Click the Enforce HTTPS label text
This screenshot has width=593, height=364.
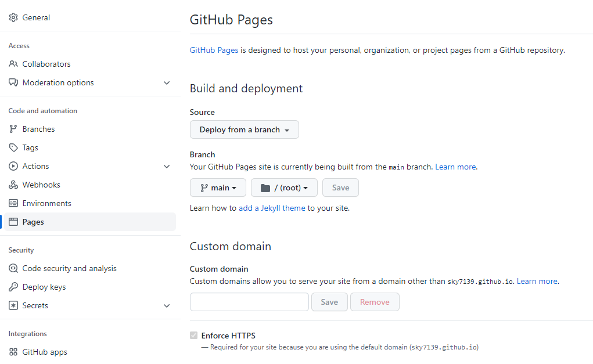coord(228,336)
